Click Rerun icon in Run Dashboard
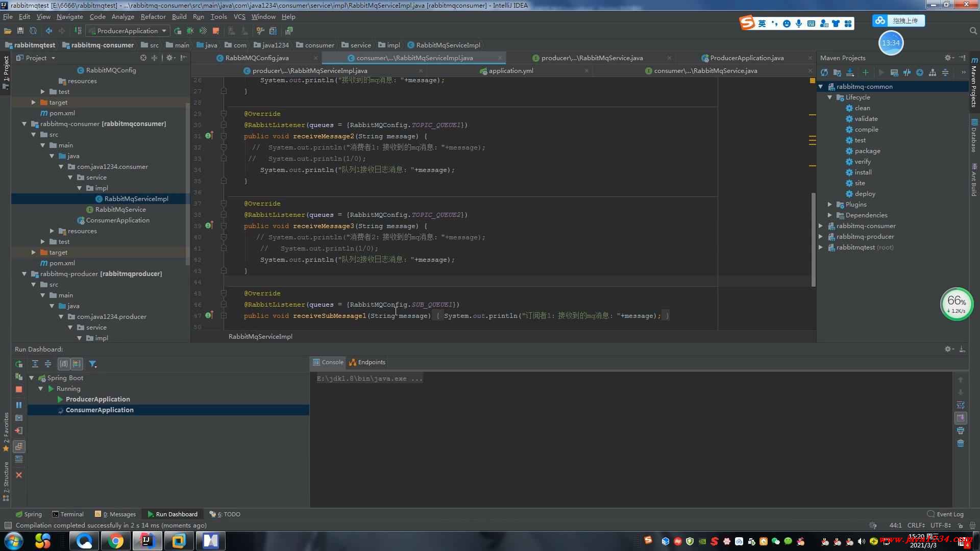Image resolution: width=980 pixels, height=551 pixels. click(x=19, y=364)
